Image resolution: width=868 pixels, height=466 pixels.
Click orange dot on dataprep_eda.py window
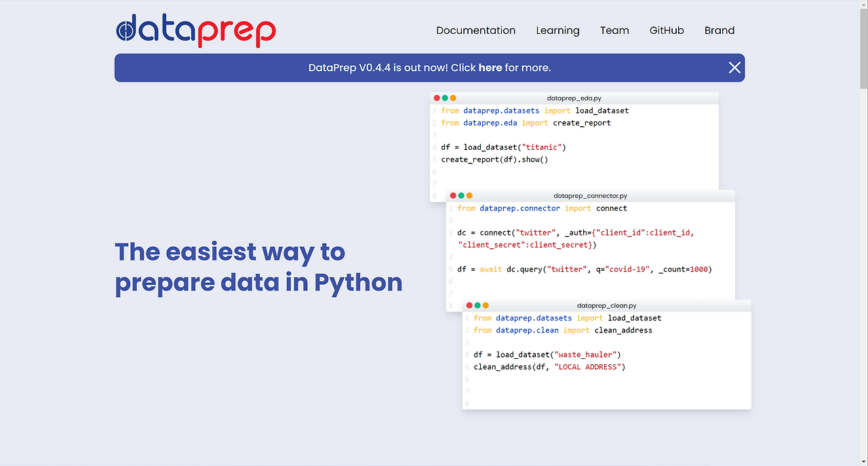click(x=453, y=98)
